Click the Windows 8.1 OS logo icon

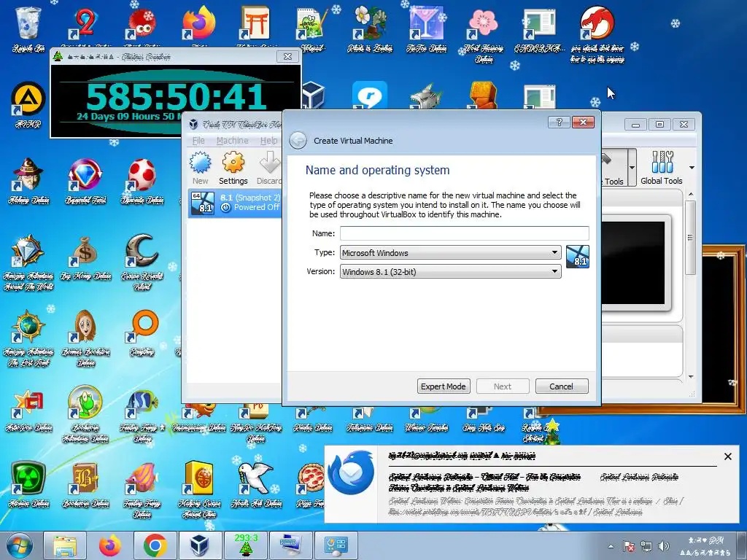tap(578, 257)
